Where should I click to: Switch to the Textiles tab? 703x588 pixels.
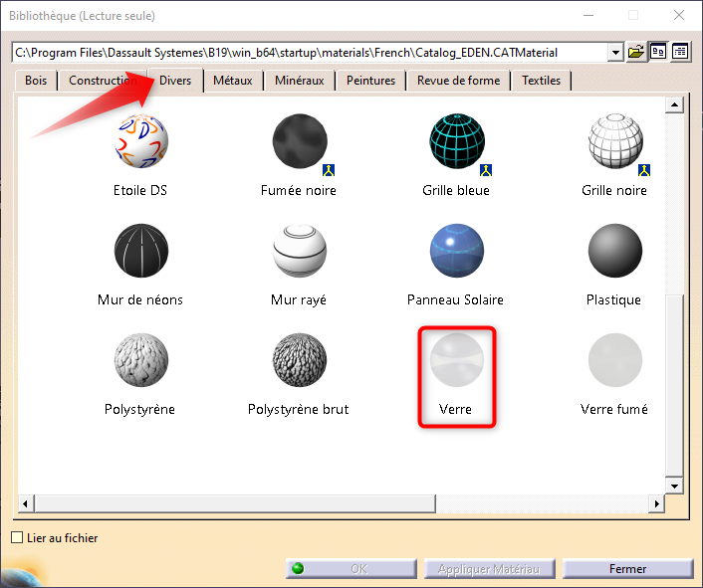541,81
